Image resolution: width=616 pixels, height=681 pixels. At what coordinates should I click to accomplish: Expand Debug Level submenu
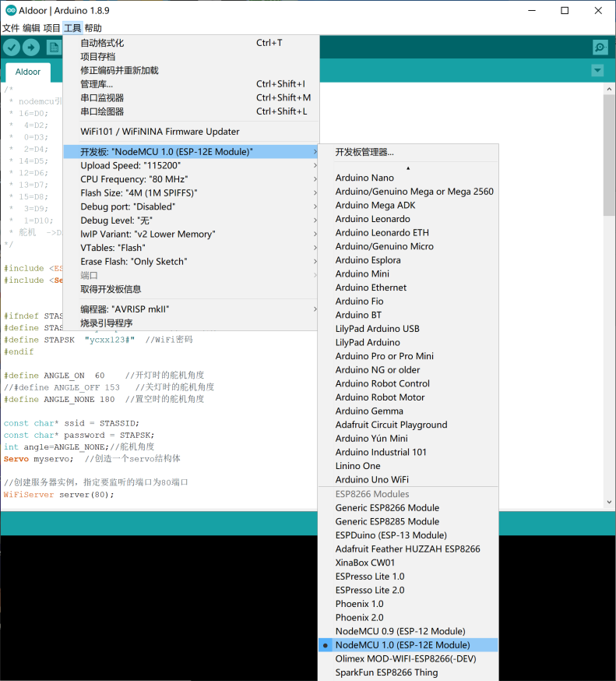point(192,221)
